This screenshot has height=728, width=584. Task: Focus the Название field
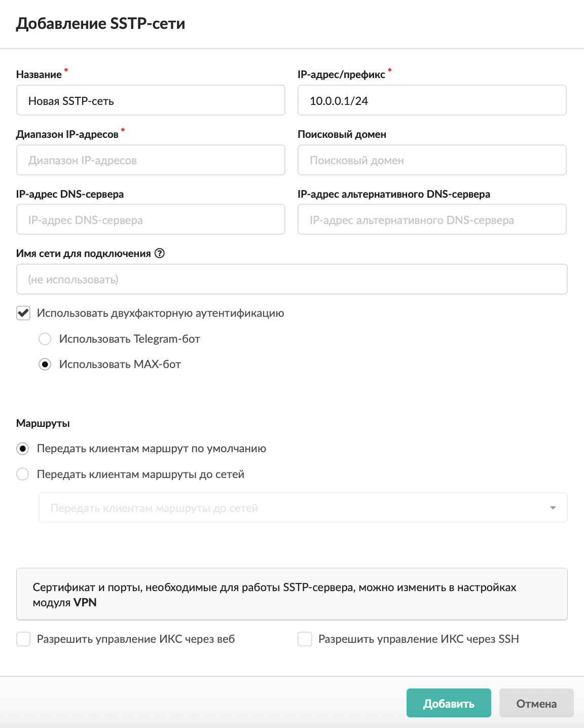pyautogui.click(x=151, y=100)
